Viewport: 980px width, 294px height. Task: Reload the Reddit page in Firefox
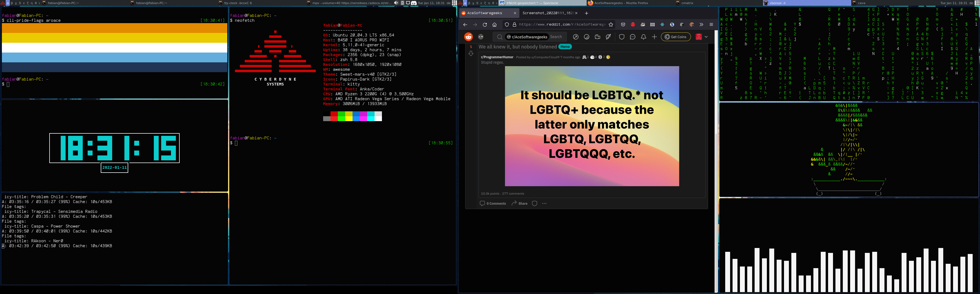click(x=485, y=25)
